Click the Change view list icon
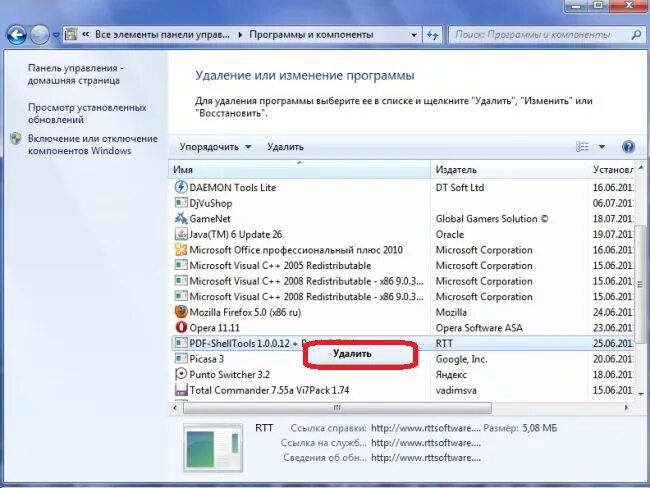 [582, 147]
